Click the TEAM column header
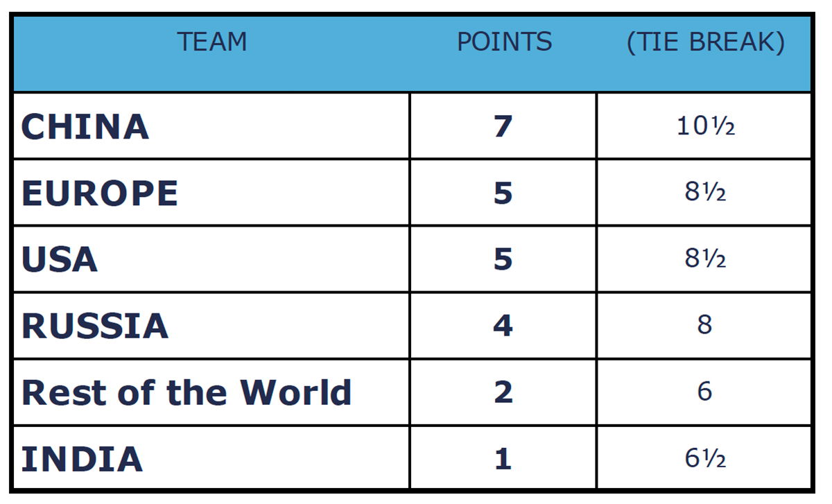 pos(212,43)
